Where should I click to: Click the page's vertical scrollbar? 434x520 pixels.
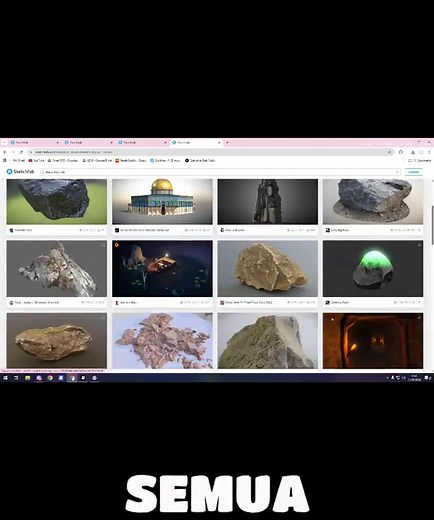(432, 225)
